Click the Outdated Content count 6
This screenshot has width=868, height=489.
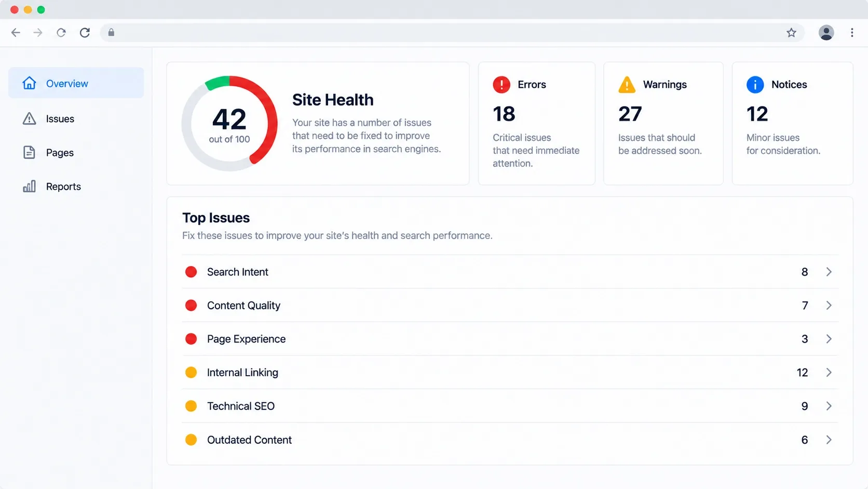805,440
